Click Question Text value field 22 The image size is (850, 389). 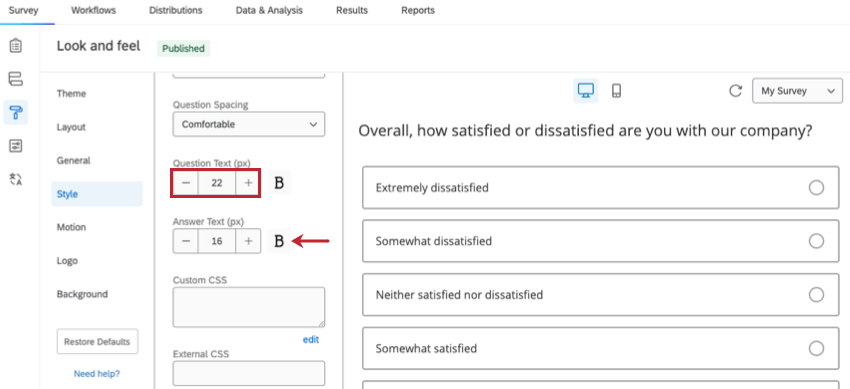pyautogui.click(x=217, y=183)
